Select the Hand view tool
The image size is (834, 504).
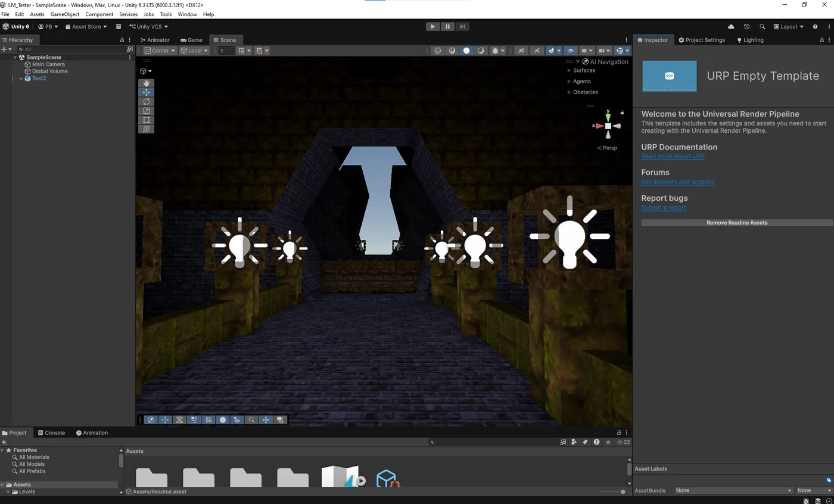pyautogui.click(x=147, y=83)
